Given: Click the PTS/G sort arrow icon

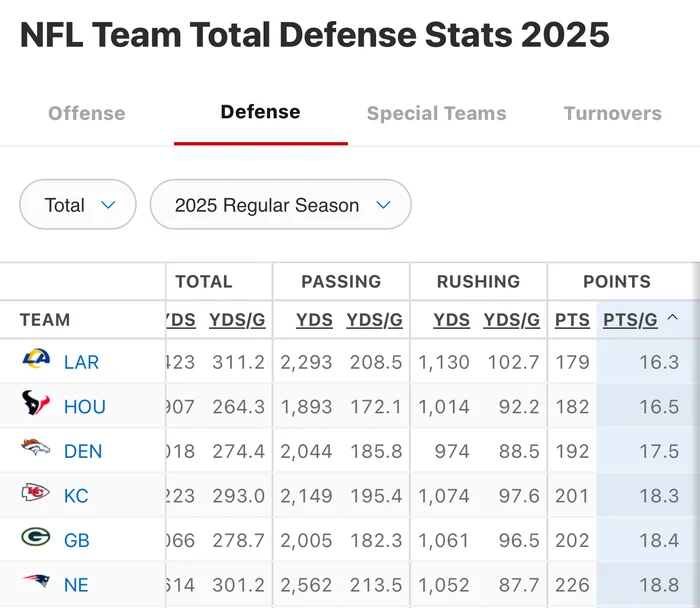Looking at the screenshot, I should tap(673, 319).
